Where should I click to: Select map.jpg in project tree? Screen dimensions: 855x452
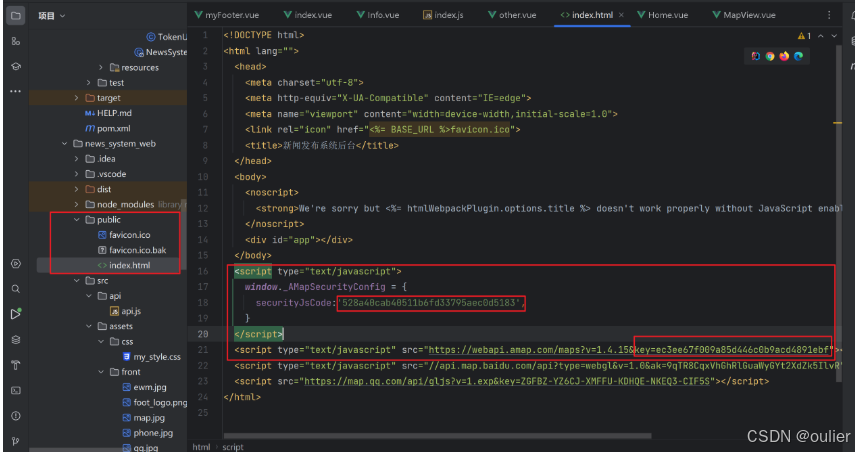pyautogui.click(x=143, y=418)
